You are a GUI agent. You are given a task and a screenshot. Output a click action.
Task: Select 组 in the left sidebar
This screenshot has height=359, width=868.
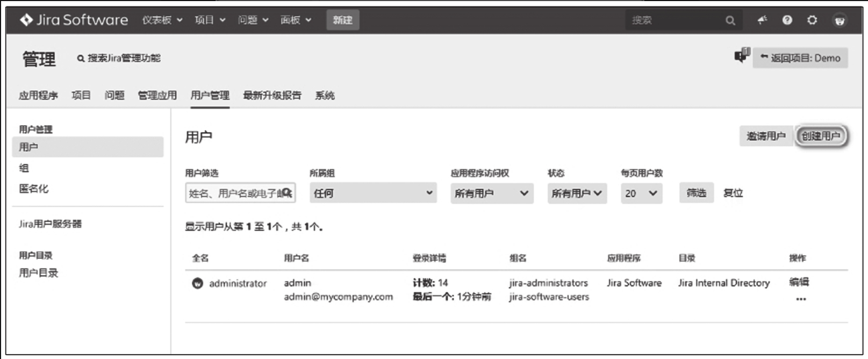coord(24,168)
